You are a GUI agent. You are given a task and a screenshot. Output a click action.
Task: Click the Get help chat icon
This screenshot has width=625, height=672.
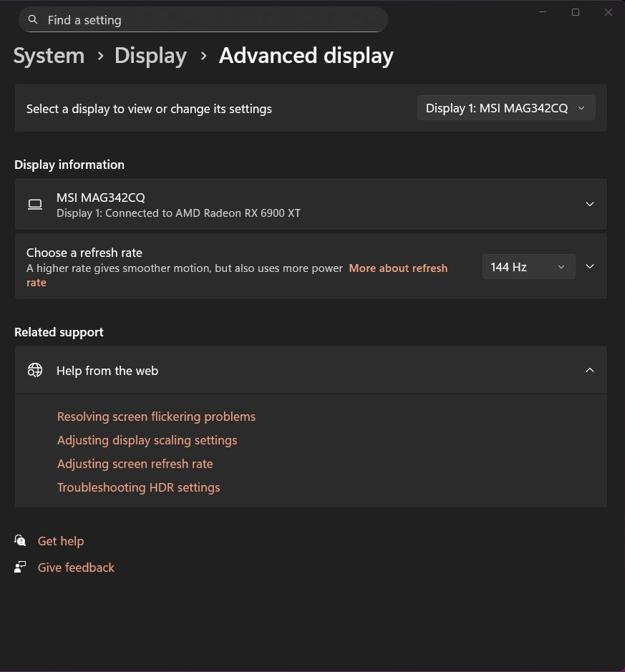click(20, 540)
